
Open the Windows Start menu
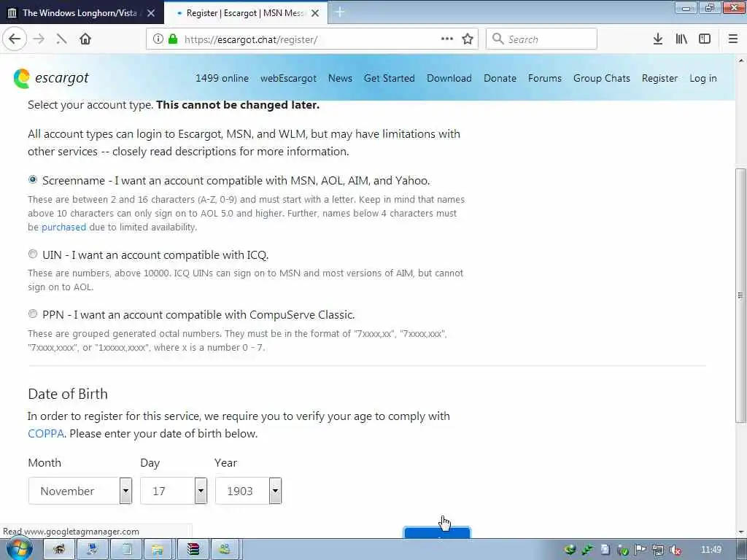[x=19, y=548]
